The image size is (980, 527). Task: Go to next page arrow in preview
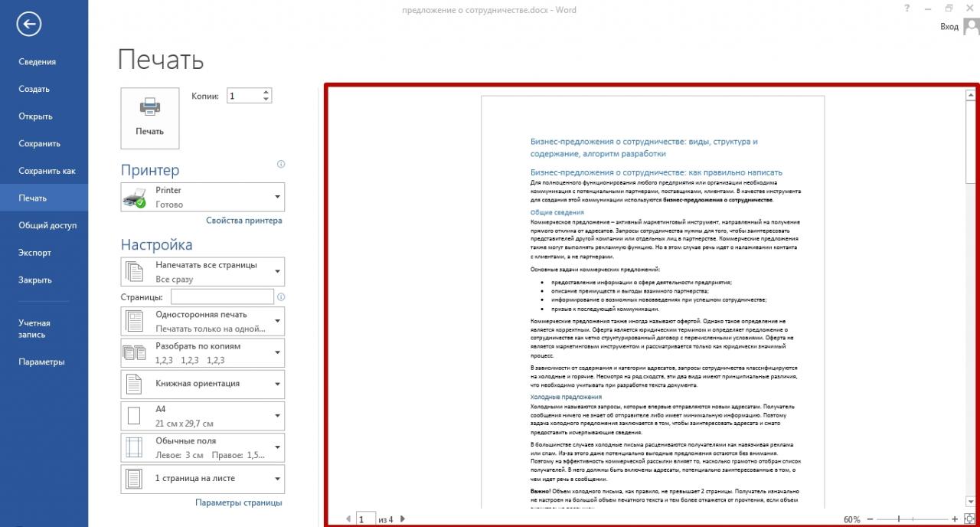click(x=403, y=519)
